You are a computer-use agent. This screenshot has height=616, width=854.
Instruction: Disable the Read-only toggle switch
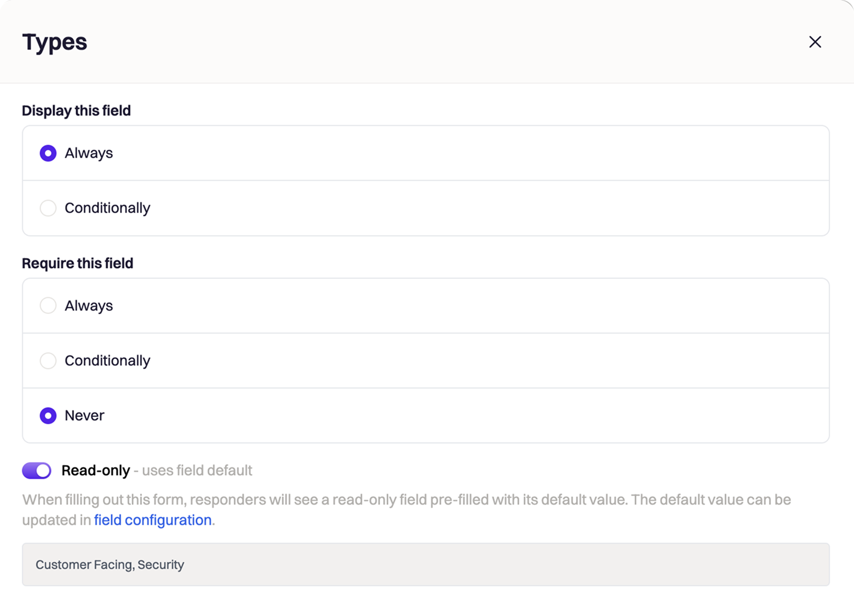click(37, 471)
